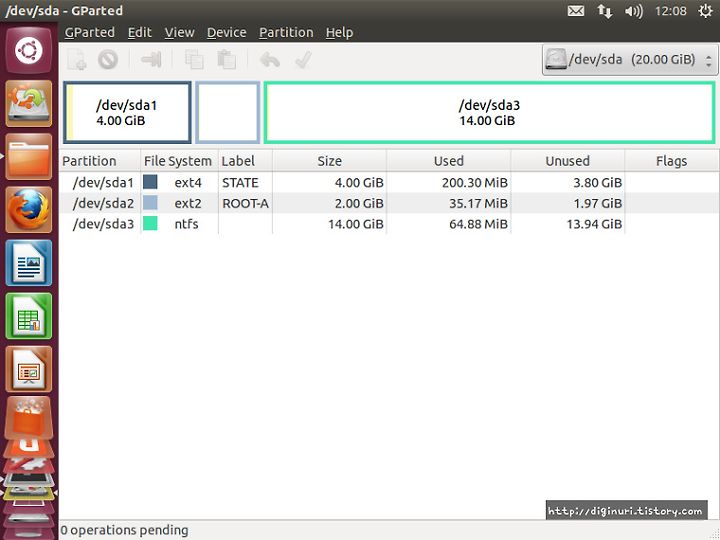
Task: Open the GParted menu
Action: [x=90, y=33]
